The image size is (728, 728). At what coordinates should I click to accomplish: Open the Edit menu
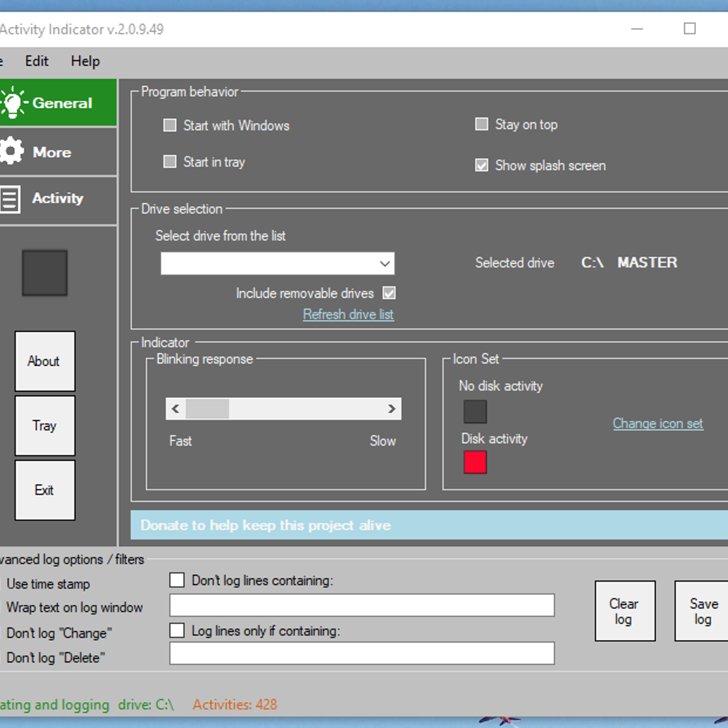click(36, 61)
